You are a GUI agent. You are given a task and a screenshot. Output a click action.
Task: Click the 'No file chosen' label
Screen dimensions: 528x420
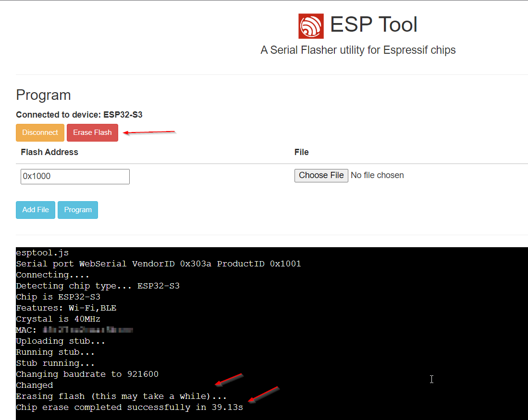[x=377, y=175]
